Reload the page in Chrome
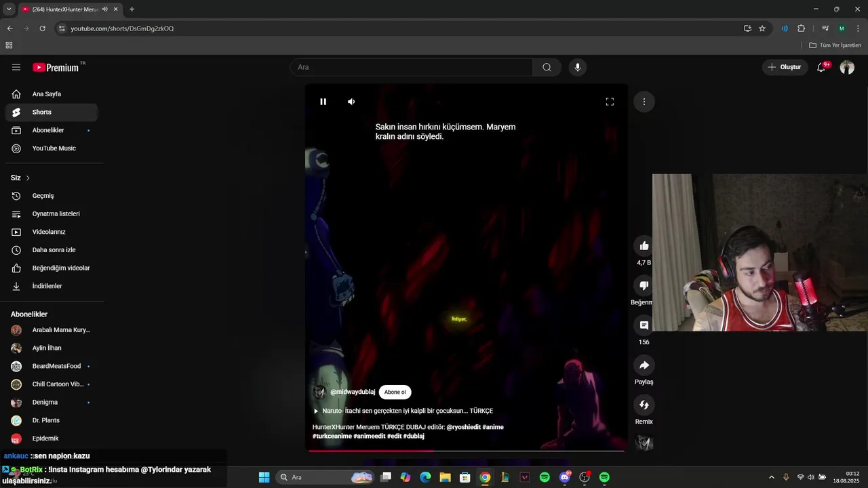Viewport: 868px width, 488px height. 42,28
